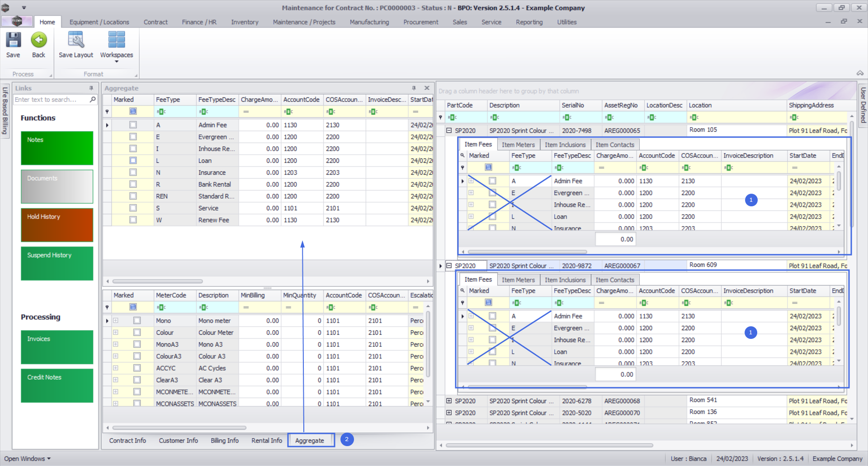Image resolution: width=868 pixels, height=466 pixels.
Task: Collapse the SP2020 row with serial 2020-9872
Action: click(449, 266)
